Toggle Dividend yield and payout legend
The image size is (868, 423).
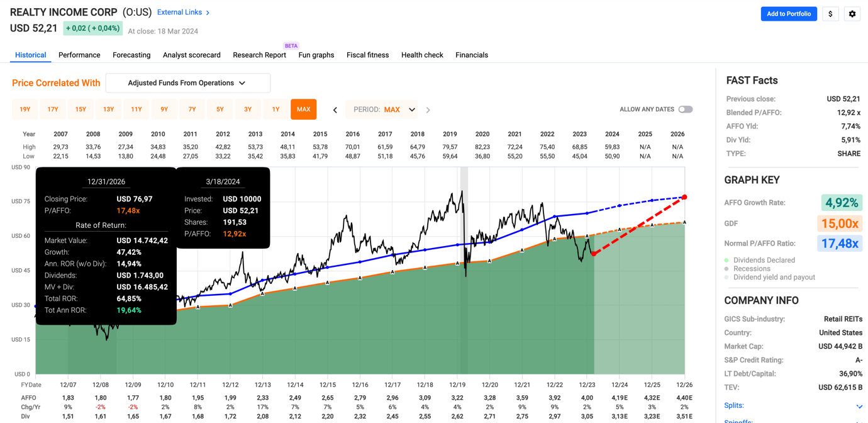pos(774,277)
